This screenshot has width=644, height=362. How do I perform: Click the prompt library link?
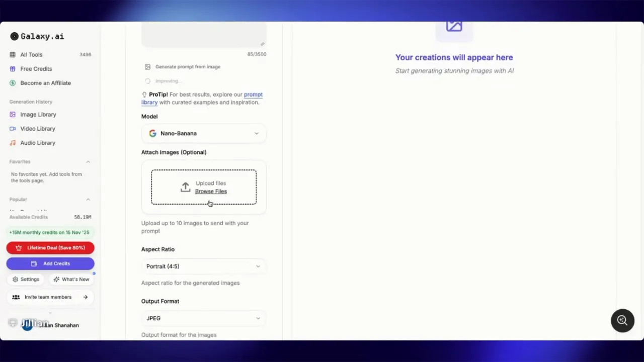coord(253,94)
